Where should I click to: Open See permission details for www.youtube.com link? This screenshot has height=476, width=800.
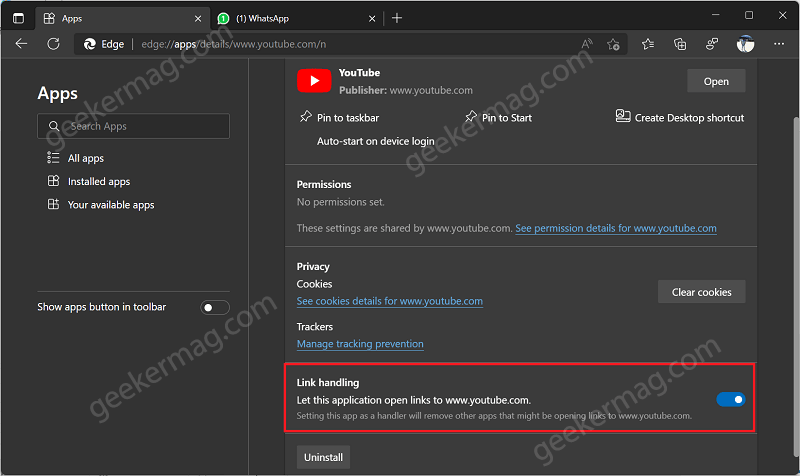616,229
